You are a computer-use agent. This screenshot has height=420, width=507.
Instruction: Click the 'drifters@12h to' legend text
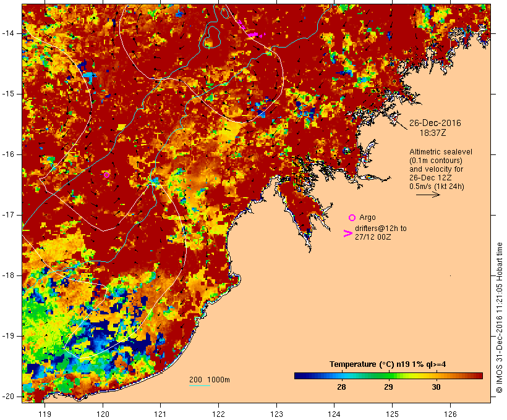pyautogui.click(x=381, y=228)
